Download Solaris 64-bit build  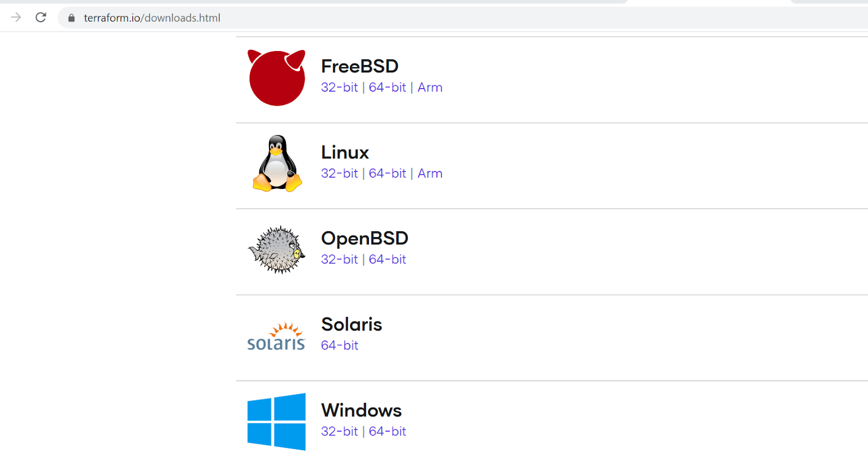(x=340, y=345)
